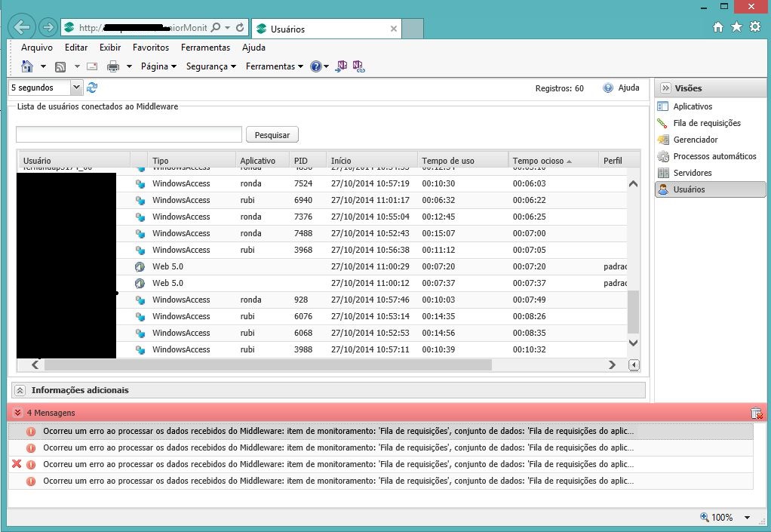The height and width of the screenshot is (532, 771).
Task: Select Fila de requisições view
Action: [707, 123]
